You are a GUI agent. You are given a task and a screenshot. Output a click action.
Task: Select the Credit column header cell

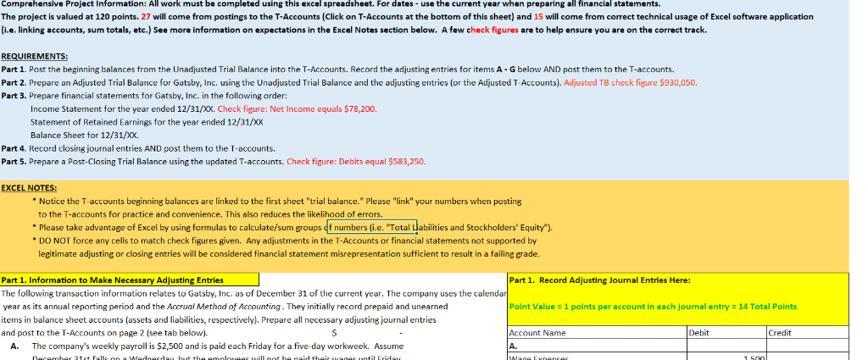pyautogui.click(x=808, y=333)
